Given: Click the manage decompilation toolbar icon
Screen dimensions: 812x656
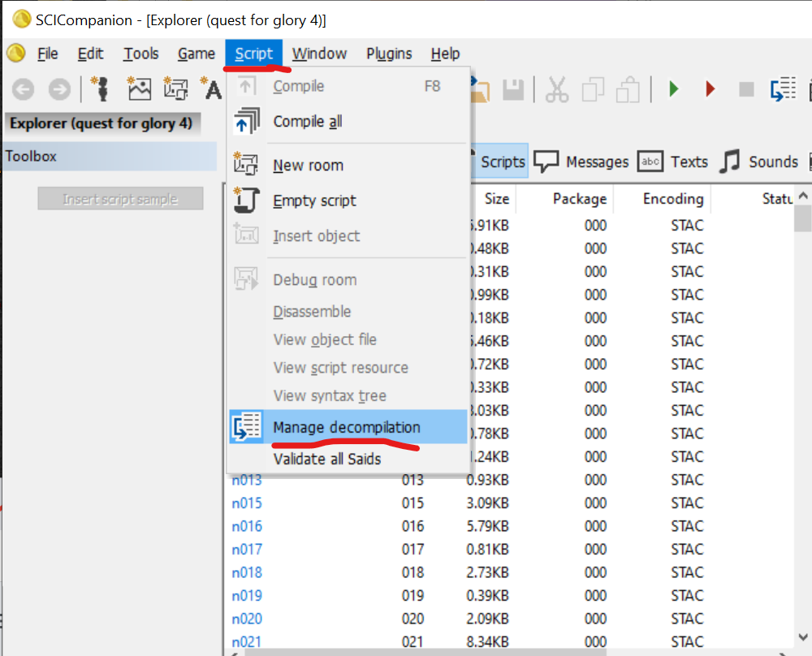Looking at the screenshot, I should 783,89.
